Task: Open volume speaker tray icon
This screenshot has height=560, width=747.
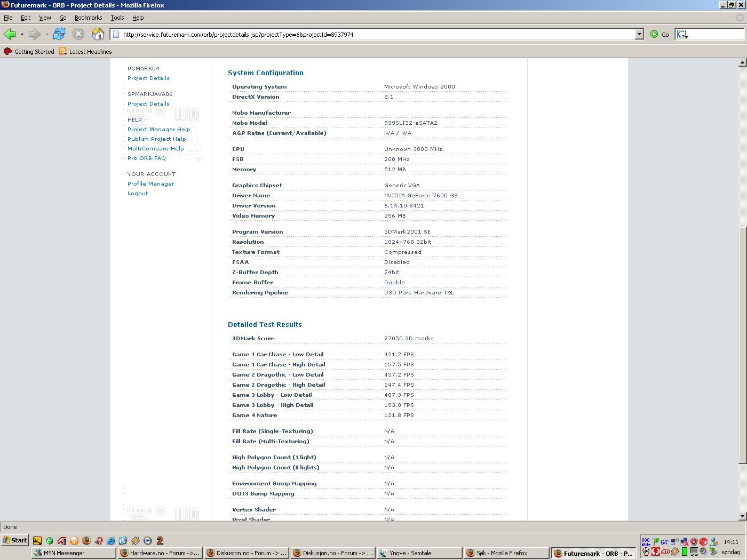Action: [703, 552]
